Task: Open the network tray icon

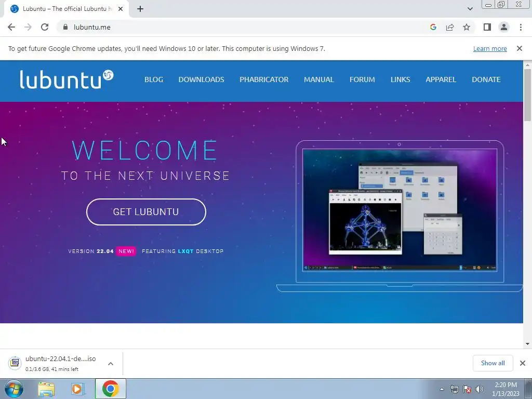Action: [454, 389]
